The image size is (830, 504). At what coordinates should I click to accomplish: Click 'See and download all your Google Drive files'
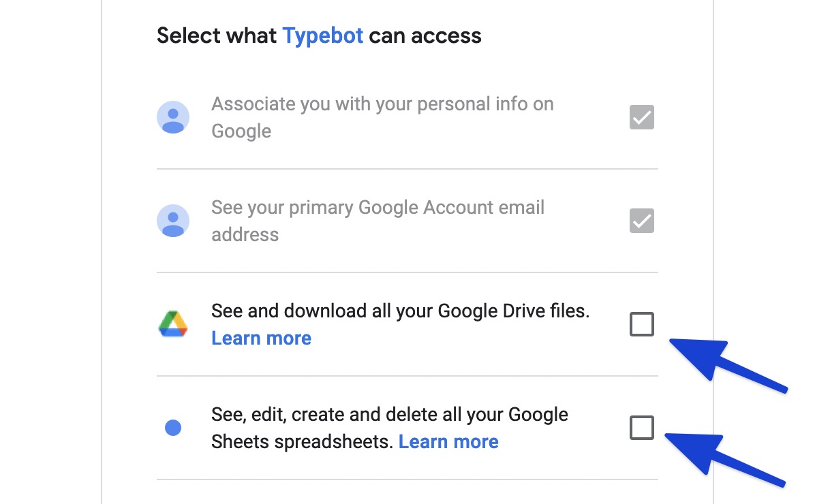coord(400,311)
